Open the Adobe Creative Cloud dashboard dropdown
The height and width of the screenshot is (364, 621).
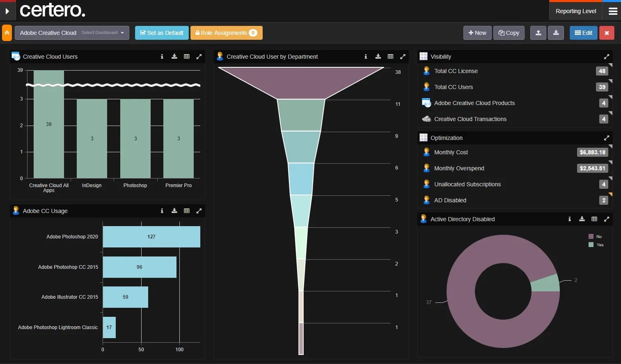(x=72, y=33)
